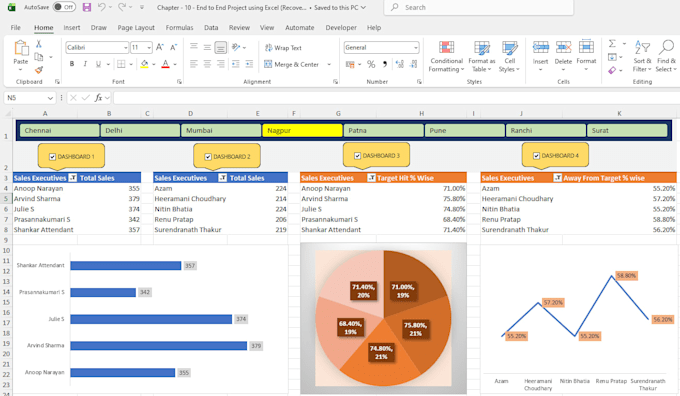Click into the formula bar

point(396,98)
